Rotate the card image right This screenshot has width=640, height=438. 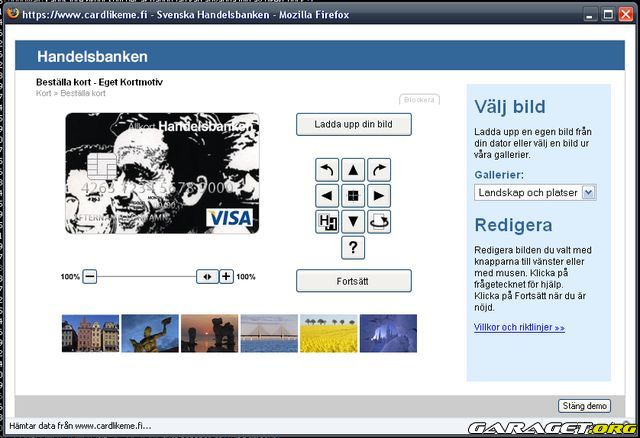pyautogui.click(x=379, y=170)
